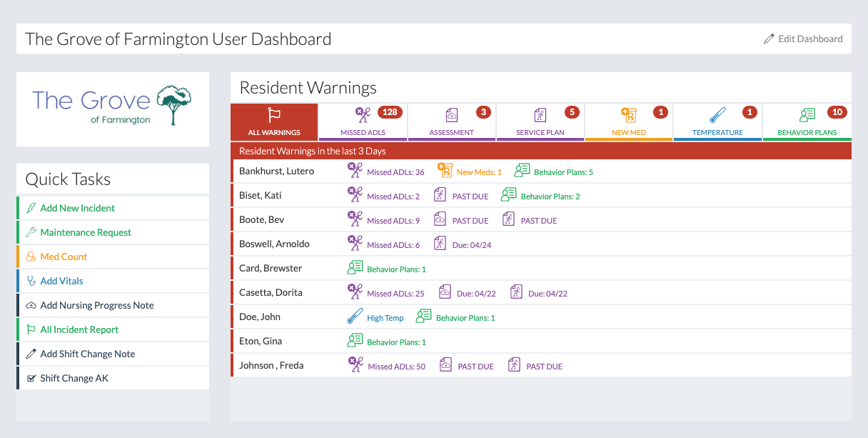The height and width of the screenshot is (438, 868).
Task: Click Add Nursing Progress Note link
Action: click(x=97, y=305)
